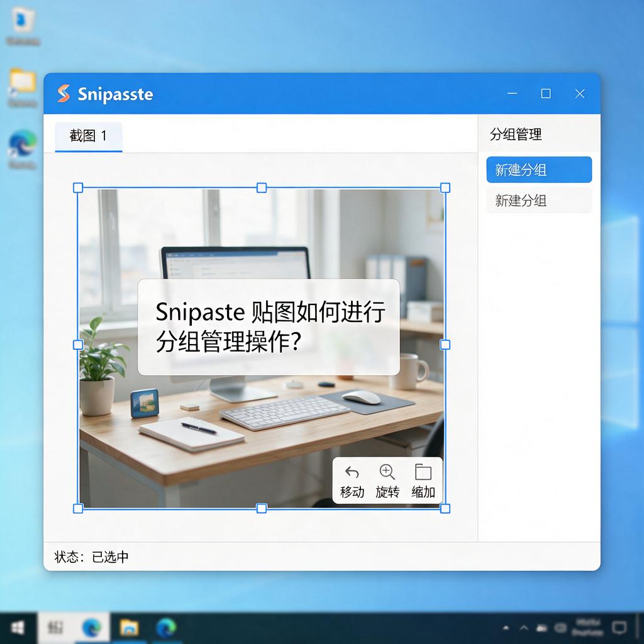Open the Windows Start menu

pyautogui.click(x=17, y=628)
